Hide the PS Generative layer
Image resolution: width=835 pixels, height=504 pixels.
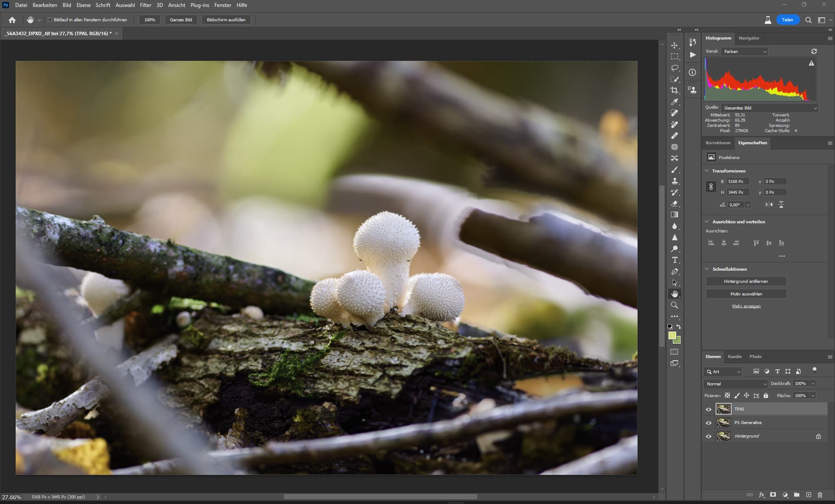[708, 423]
